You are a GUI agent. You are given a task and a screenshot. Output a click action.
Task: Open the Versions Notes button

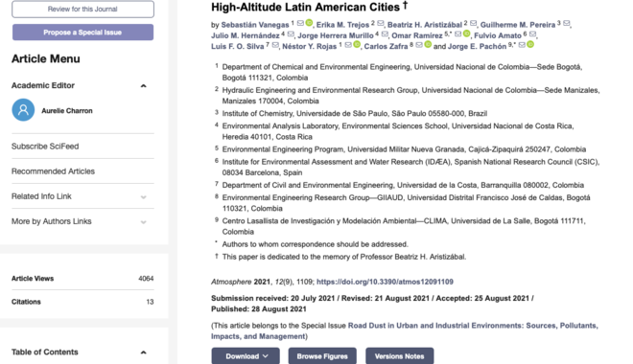coord(400,356)
